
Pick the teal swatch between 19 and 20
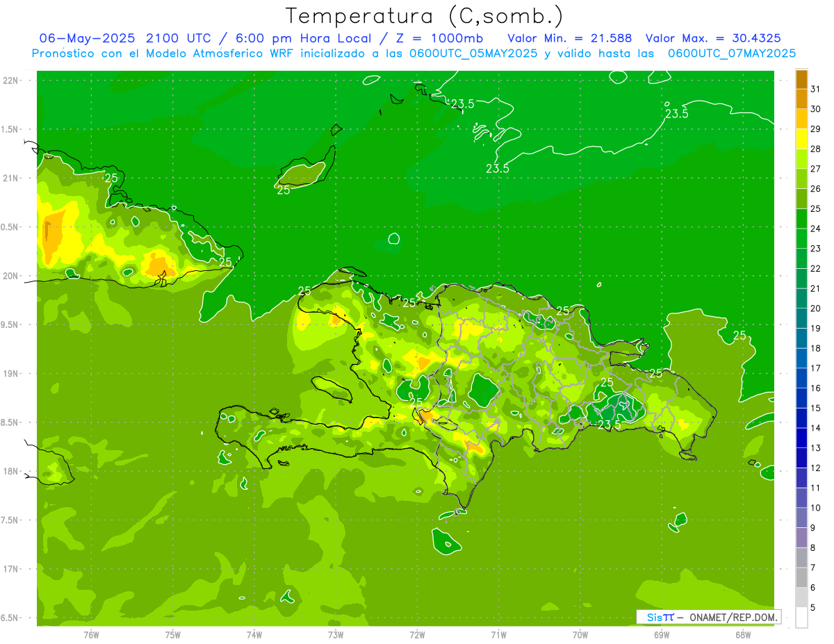[x=801, y=318]
